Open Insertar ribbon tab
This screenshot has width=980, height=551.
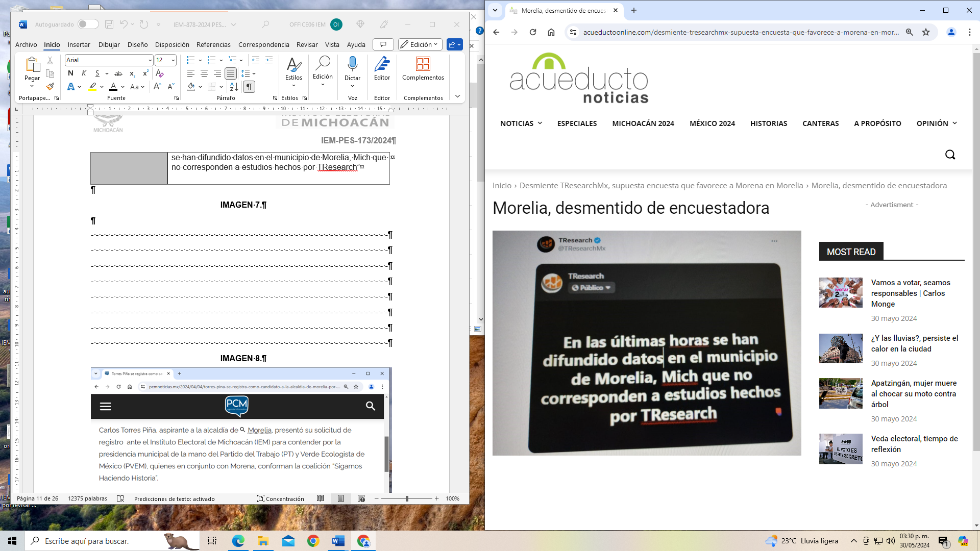(x=79, y=44)
